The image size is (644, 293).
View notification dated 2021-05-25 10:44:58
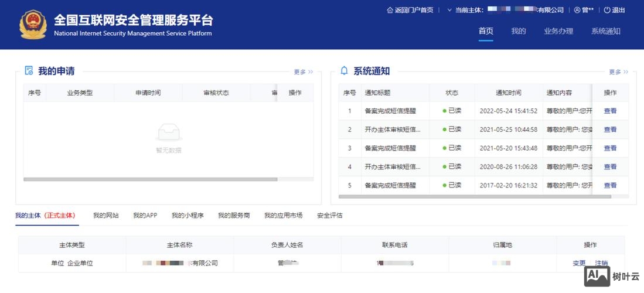coord(610,130)
